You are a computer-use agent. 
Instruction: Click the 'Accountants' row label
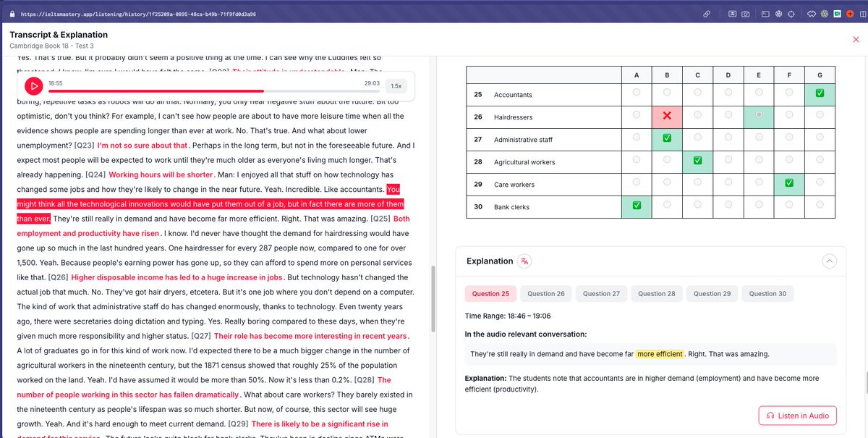(513, 95)
